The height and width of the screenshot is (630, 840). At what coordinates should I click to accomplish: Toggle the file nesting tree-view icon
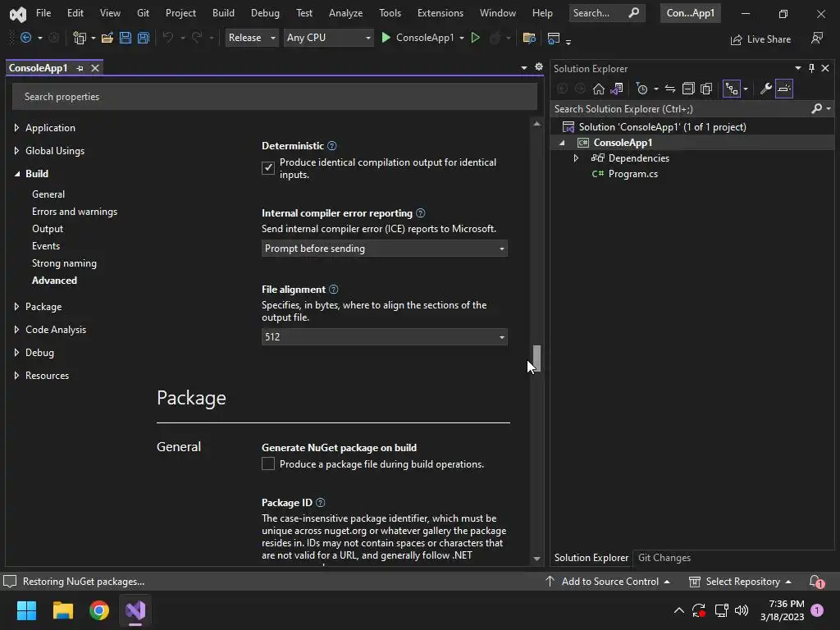[731, 89]
